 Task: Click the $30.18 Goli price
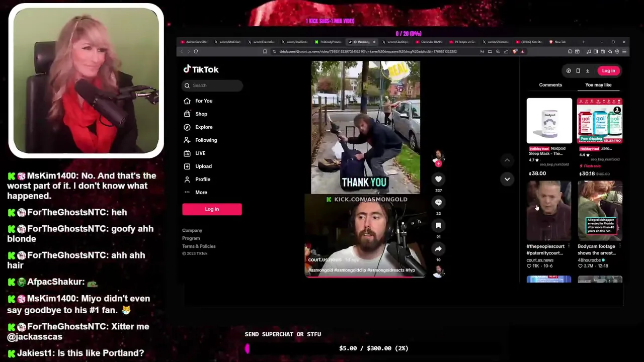point(587,173)
